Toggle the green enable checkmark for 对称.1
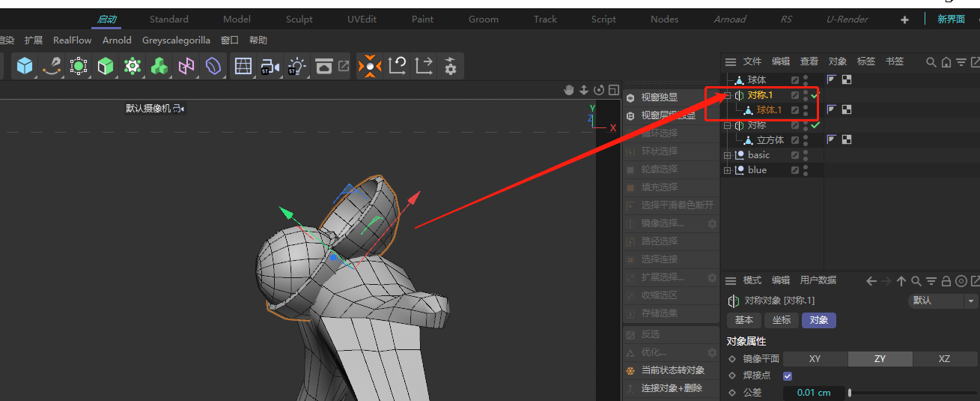 click(815, 95)
